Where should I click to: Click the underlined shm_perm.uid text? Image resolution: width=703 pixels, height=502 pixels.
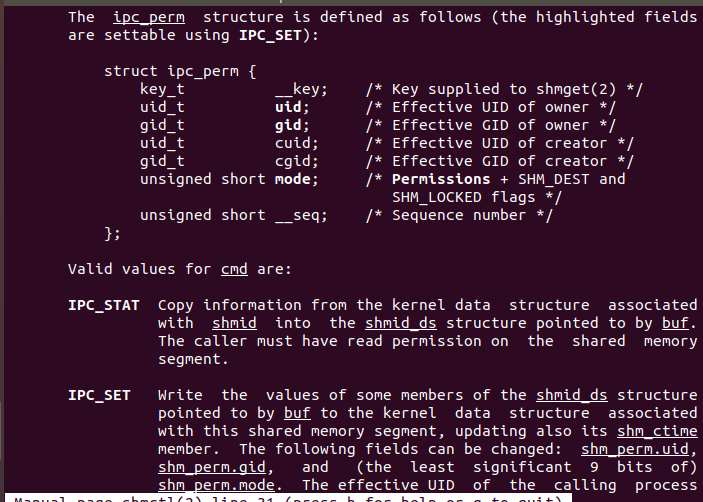(634, 449)
